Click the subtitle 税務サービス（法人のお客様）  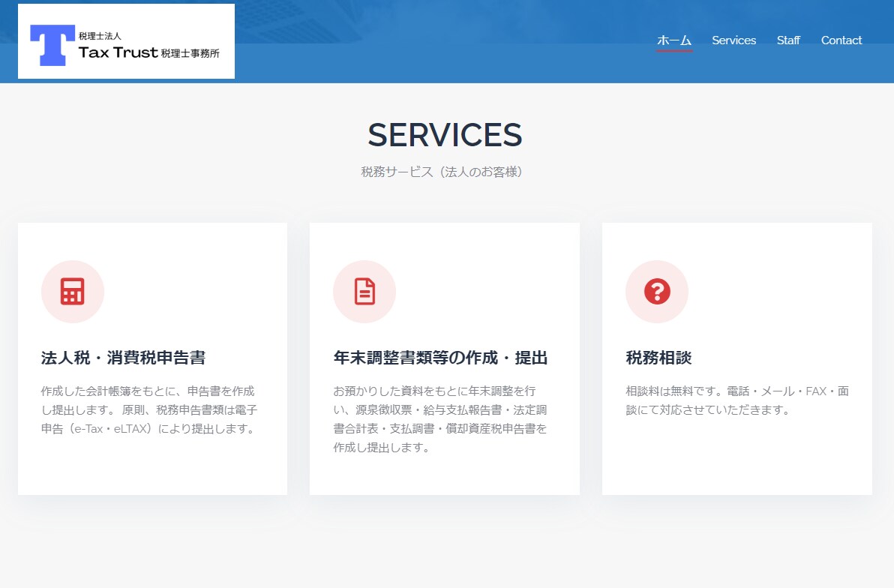[442, 172]
